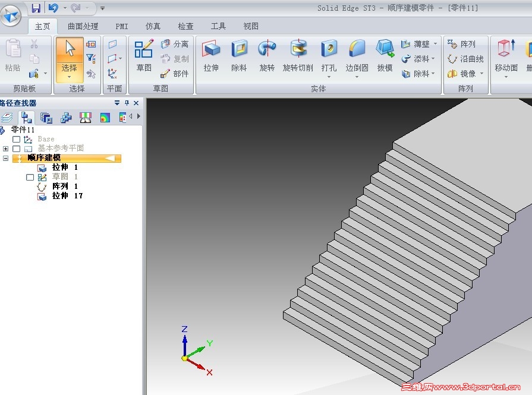Click the 添料 add material button
The height and width of the screenshot is (395, 532).
coord(415,59)
